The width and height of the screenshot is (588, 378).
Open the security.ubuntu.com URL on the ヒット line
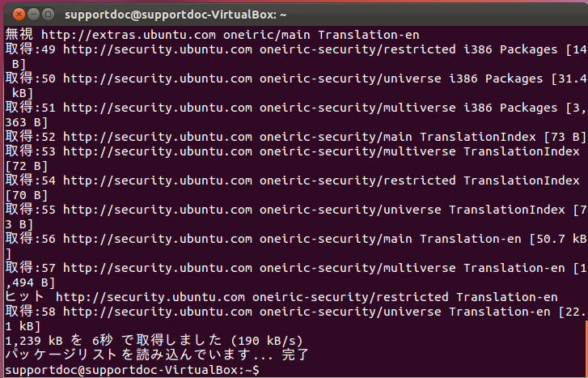pyautogui.click(x=150, y=297)
